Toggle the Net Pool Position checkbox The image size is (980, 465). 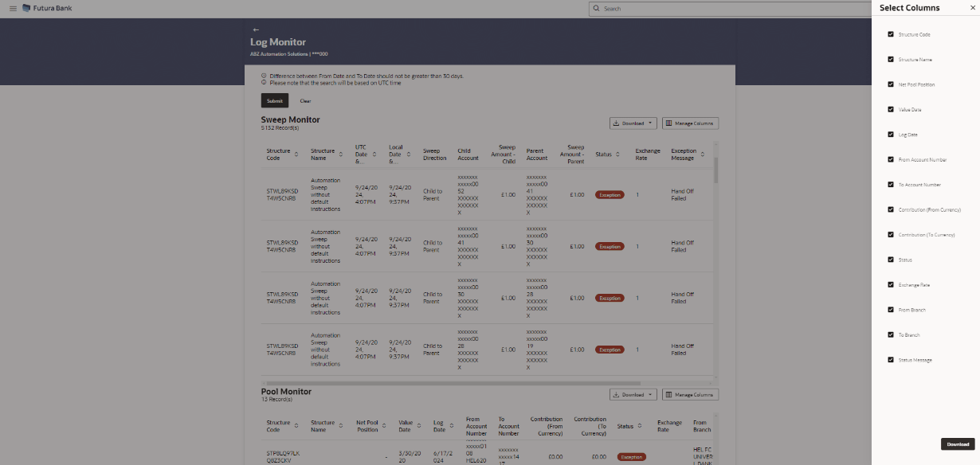(x=891, y=84)
